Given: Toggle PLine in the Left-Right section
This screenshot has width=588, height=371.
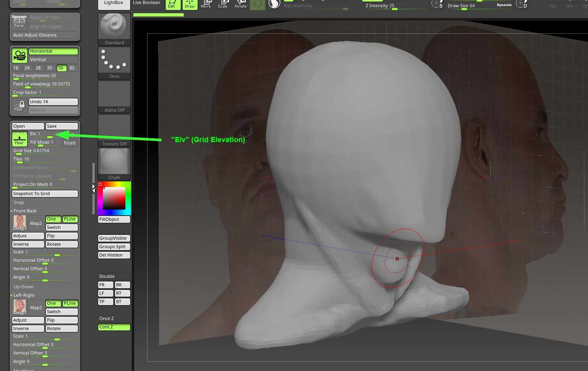Looking at the screenshot, I should 70,303.
